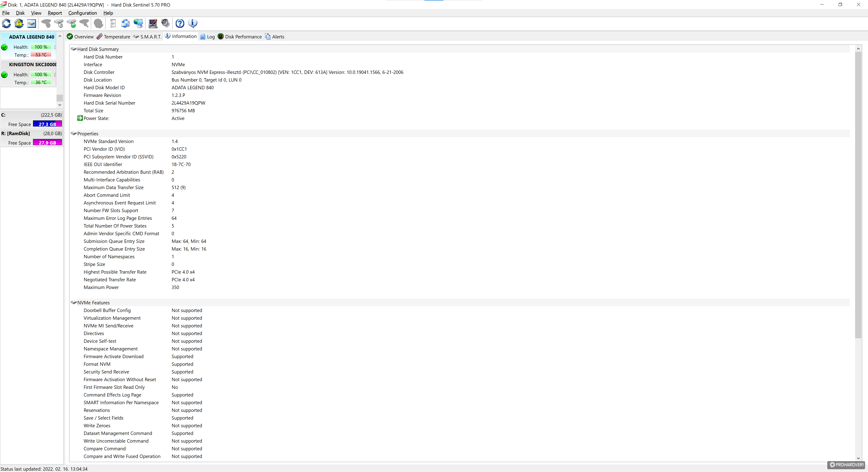
Task: Click the first greyed disk test icon
Action: 46,23
